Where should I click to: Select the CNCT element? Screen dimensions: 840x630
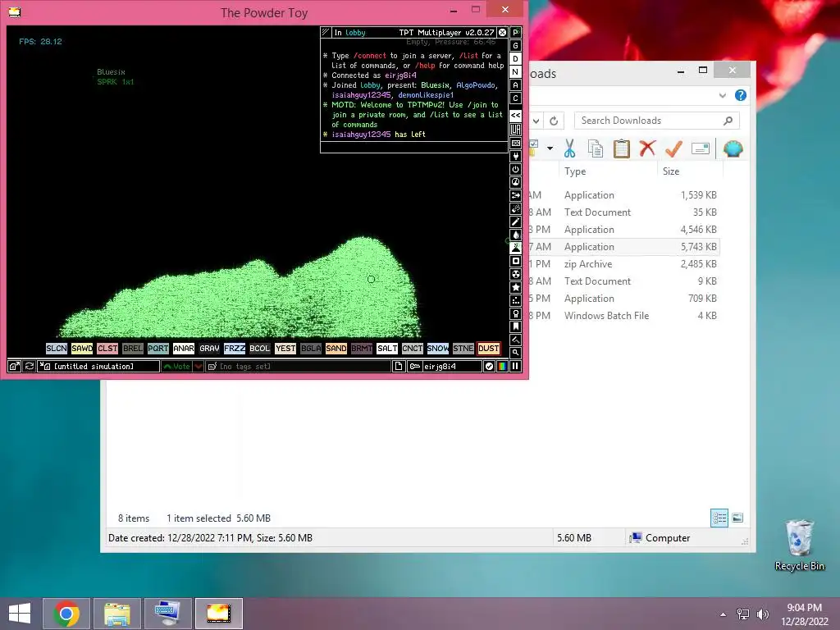413,349
